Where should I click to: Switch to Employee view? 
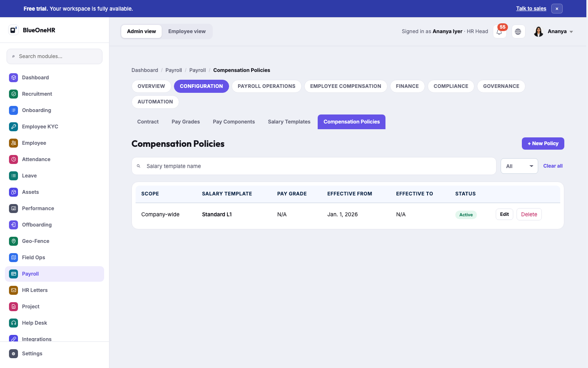[x=187, y=31]
